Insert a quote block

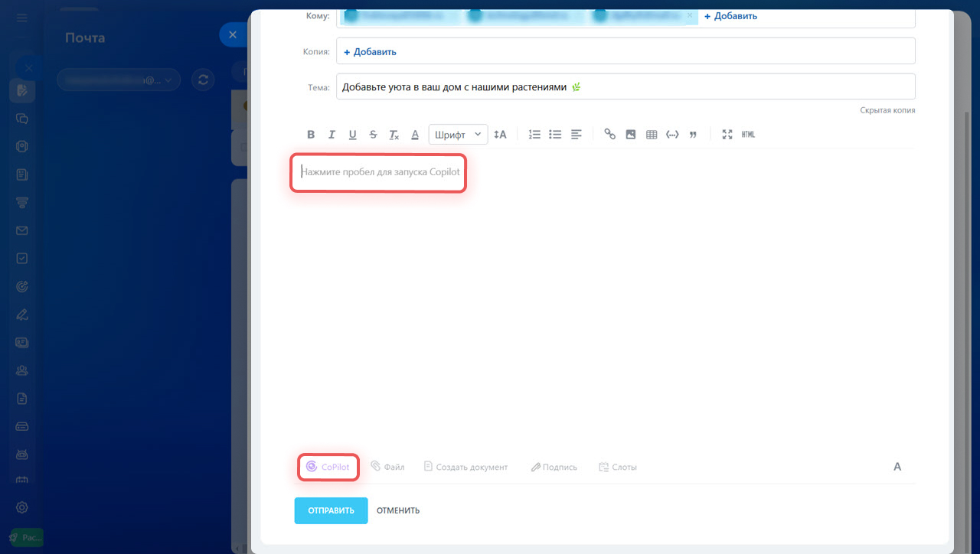693,135
